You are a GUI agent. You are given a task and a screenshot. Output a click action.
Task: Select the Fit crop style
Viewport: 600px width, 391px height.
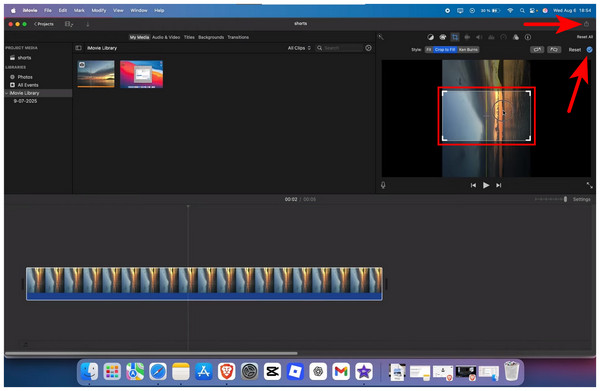coord(429,49)
